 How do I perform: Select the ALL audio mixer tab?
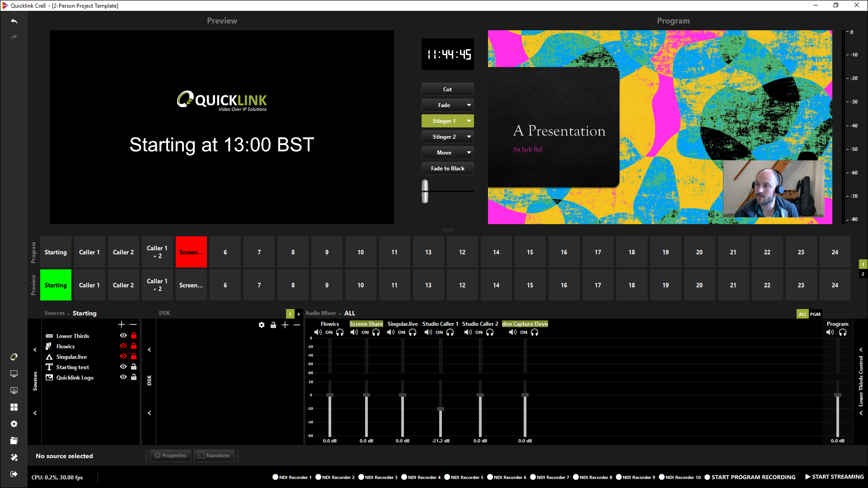[x=802, y=314]
